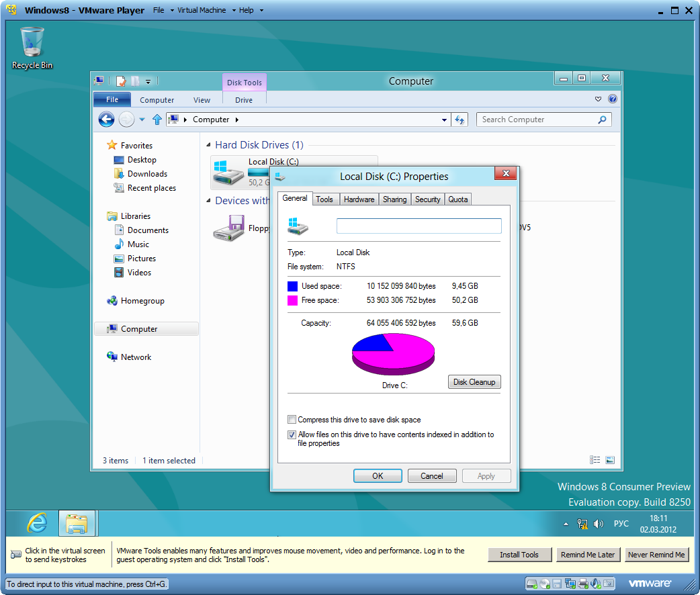This screenshot has width=700, height=595.
Task: Click the VMware hard disk status icon
Action: click(531, 584)
